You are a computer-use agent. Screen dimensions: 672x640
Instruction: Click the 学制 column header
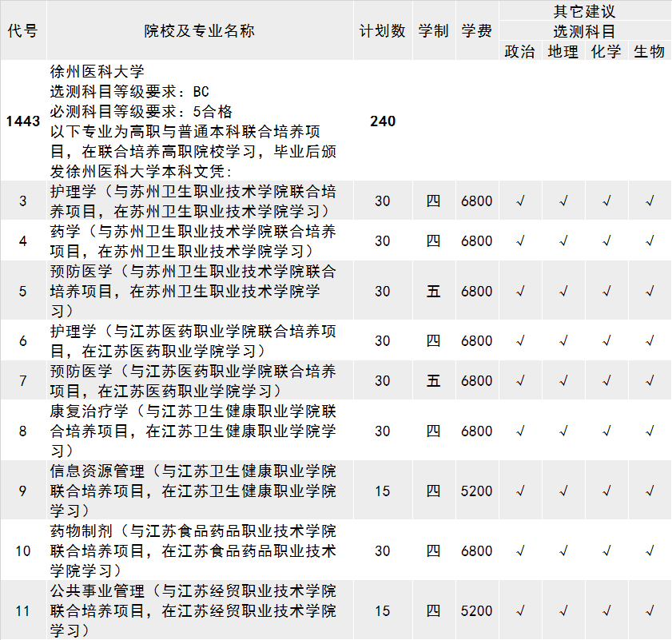[433, 31]
